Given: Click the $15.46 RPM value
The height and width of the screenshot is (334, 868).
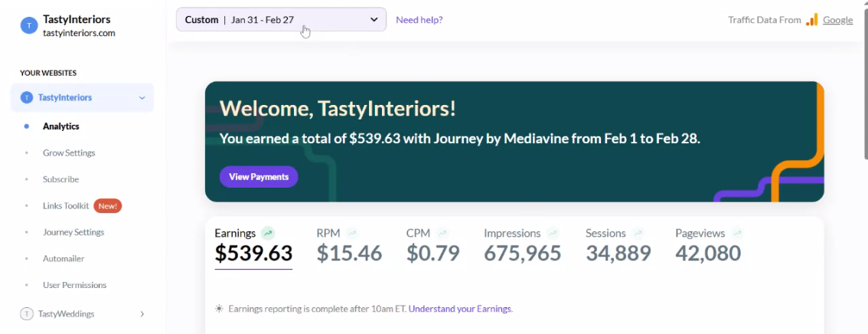Looking at the screenshot, I should pos(349,253).
